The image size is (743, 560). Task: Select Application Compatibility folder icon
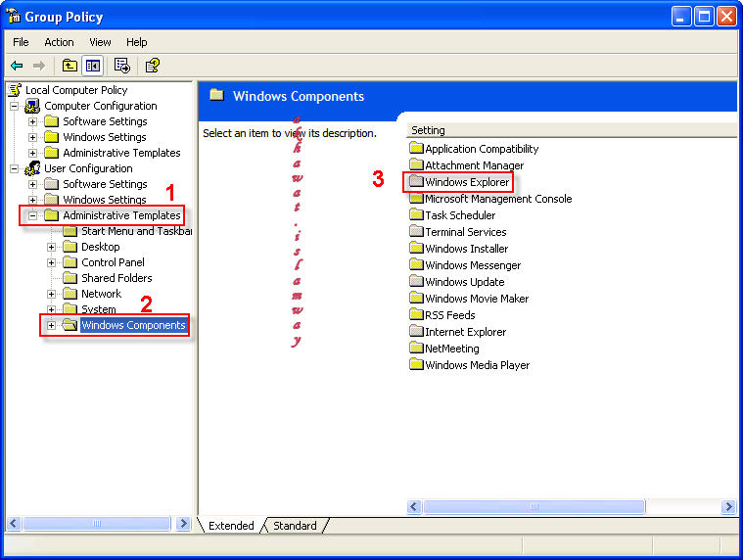(416, 148)
